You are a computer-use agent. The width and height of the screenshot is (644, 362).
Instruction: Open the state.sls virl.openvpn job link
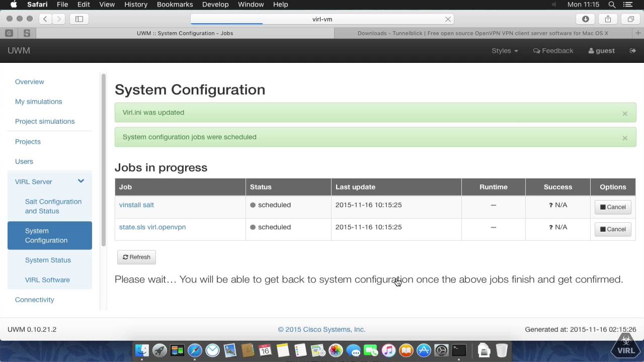click(152, 227)
